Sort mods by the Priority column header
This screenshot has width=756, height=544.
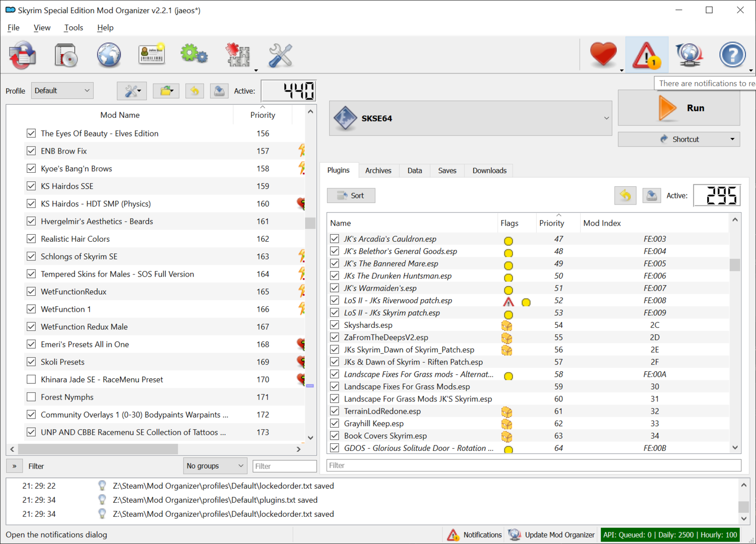[x=263, y=115]
